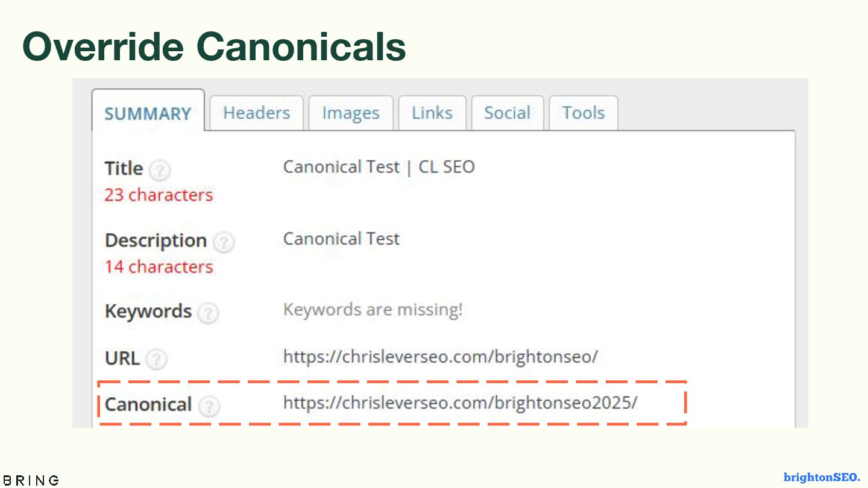Screen dimensions: 868x488
Task: Open the Images tab
Action: 351,113
